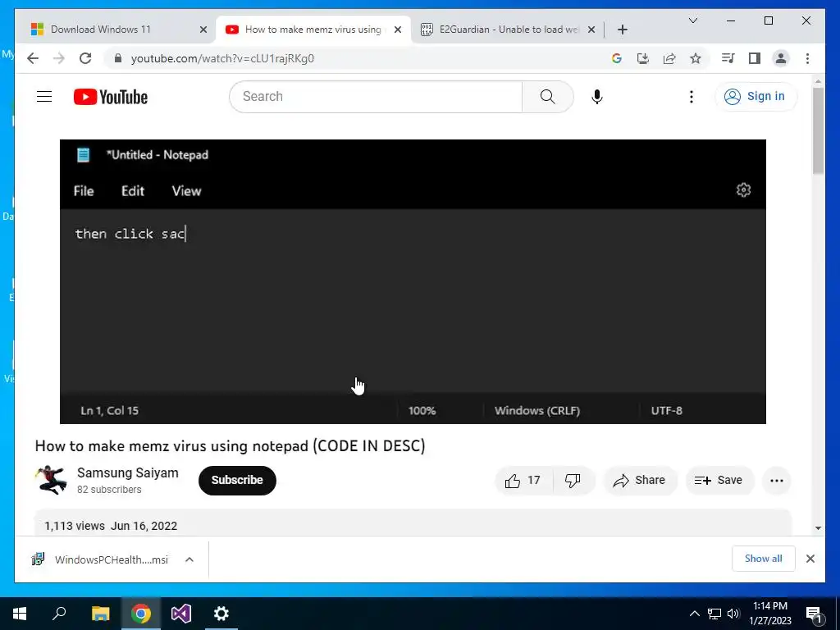Click Show all downloads
This screenshot has height=630, width=840.
point(763,559)
